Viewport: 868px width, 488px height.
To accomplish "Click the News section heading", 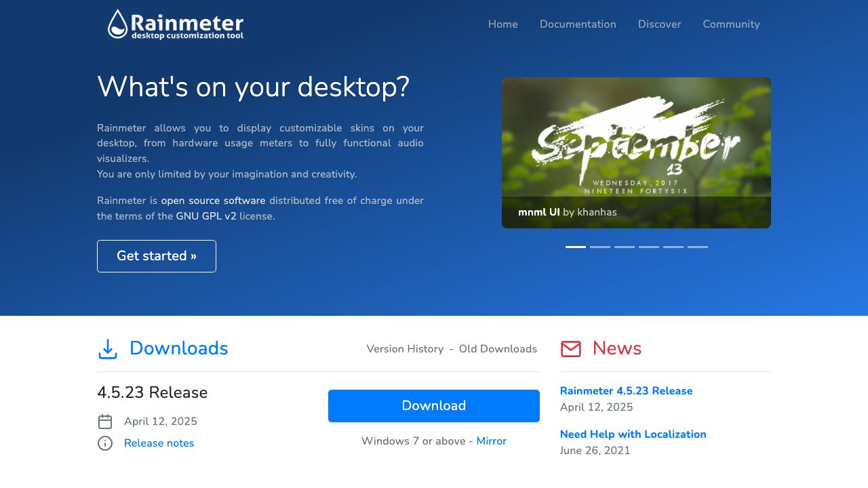I will pos(617,348).
